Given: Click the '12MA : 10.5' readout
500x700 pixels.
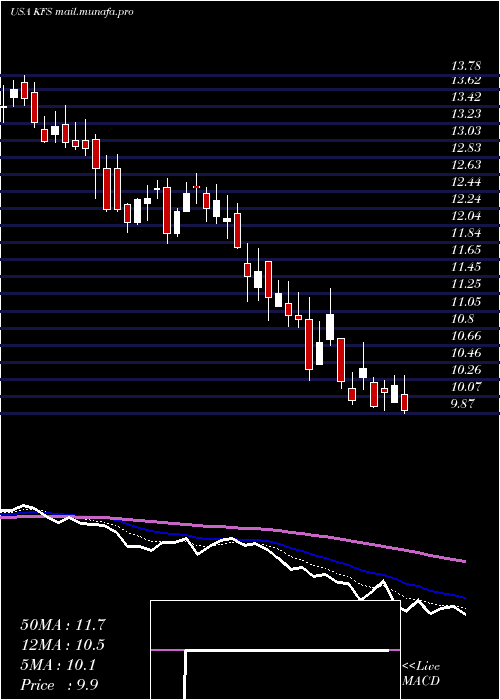Looking at the screenshot, I should [x=63, y=645].
